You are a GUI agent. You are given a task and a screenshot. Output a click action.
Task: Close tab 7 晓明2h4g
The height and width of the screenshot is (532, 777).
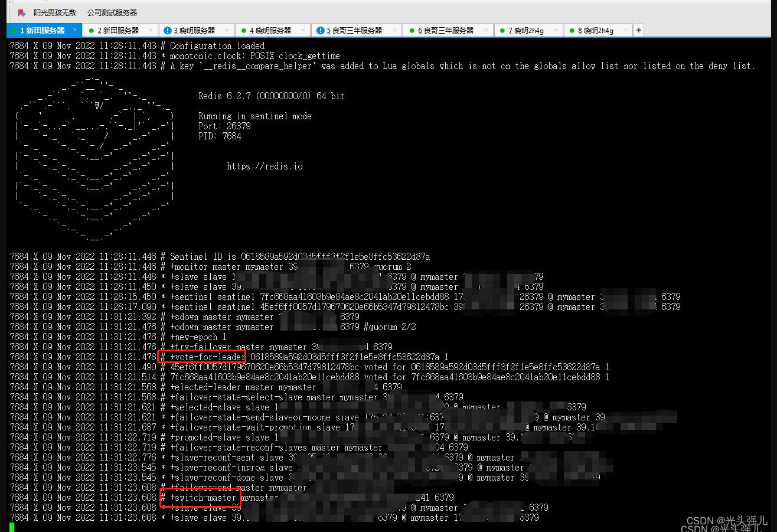click(556, 30)
